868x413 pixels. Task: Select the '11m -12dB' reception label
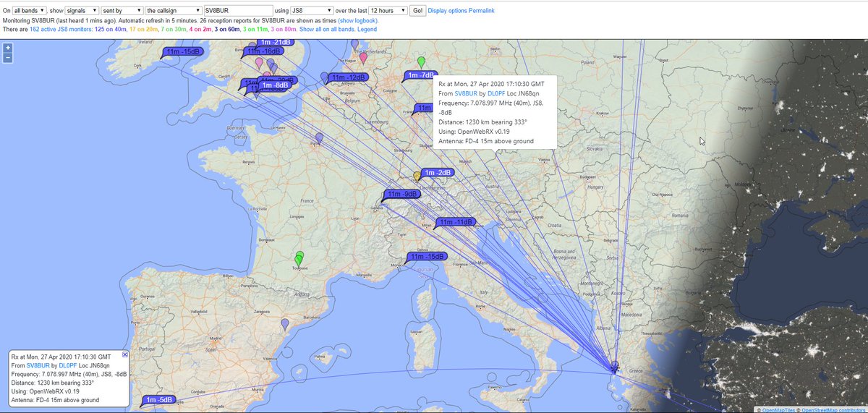(x=346, y=77)
